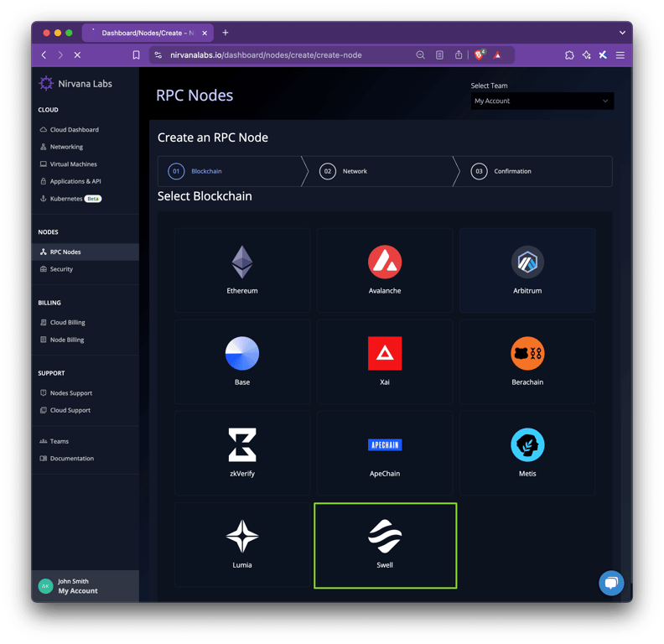
Task: Open the chat support bubble
Action: [611, 583]
